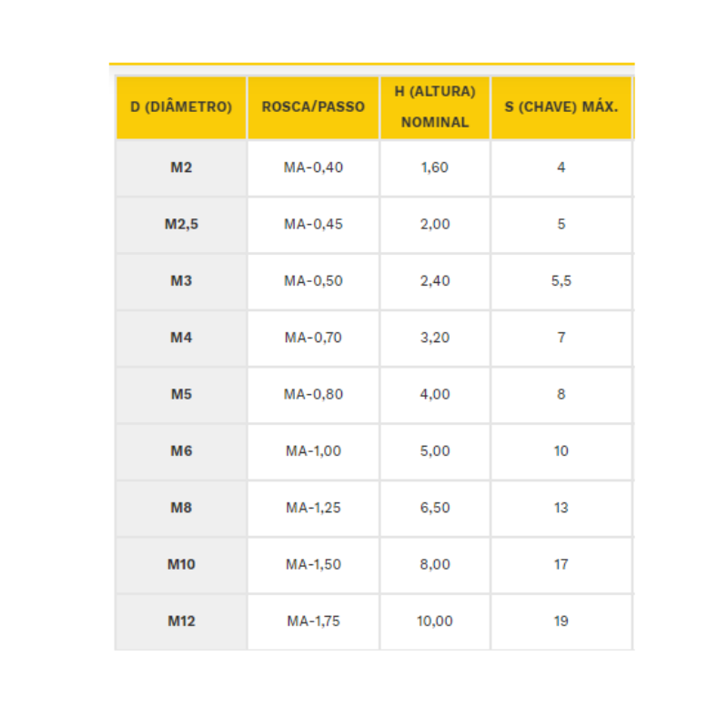Click the ROSCA/PASSO column header

click(313, 107)
